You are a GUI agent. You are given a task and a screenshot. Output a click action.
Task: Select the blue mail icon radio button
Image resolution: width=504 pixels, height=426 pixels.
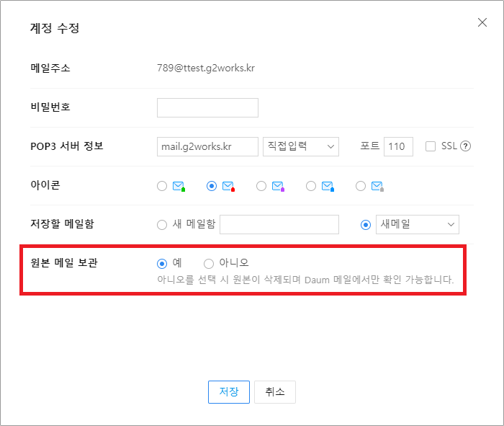(311, 186)
